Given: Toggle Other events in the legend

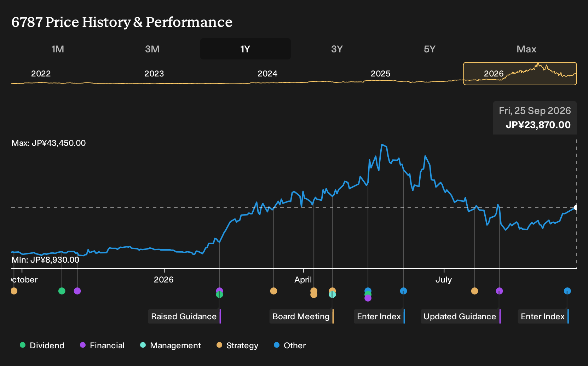Looking at the screenshot, I should coord(290,345).
